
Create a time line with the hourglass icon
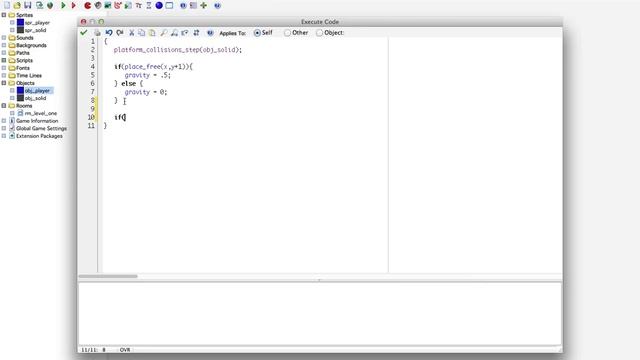(x=149, y=5)
